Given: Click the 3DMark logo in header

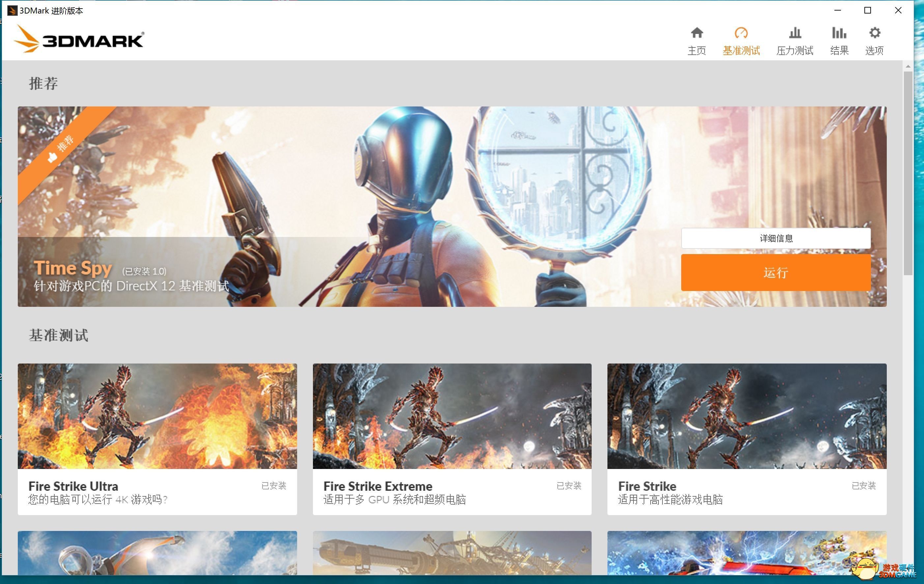Looking at the screenshot, I should [79, 40].
